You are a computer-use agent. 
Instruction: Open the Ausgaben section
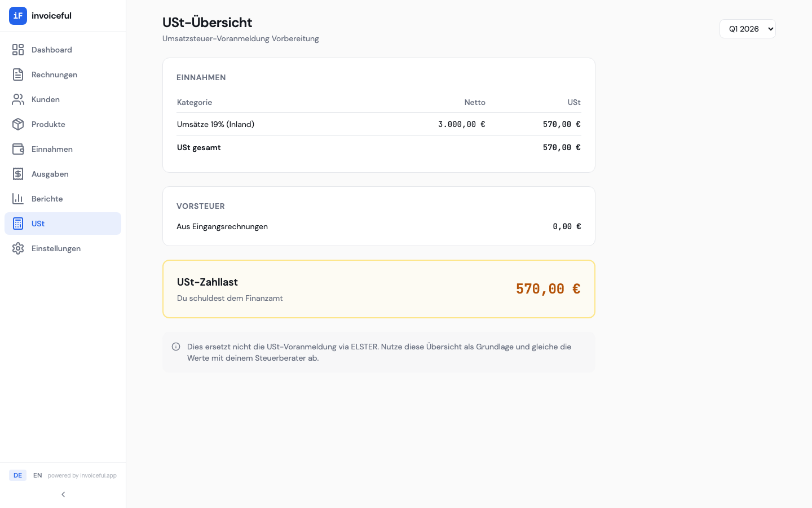click(63, 174)
